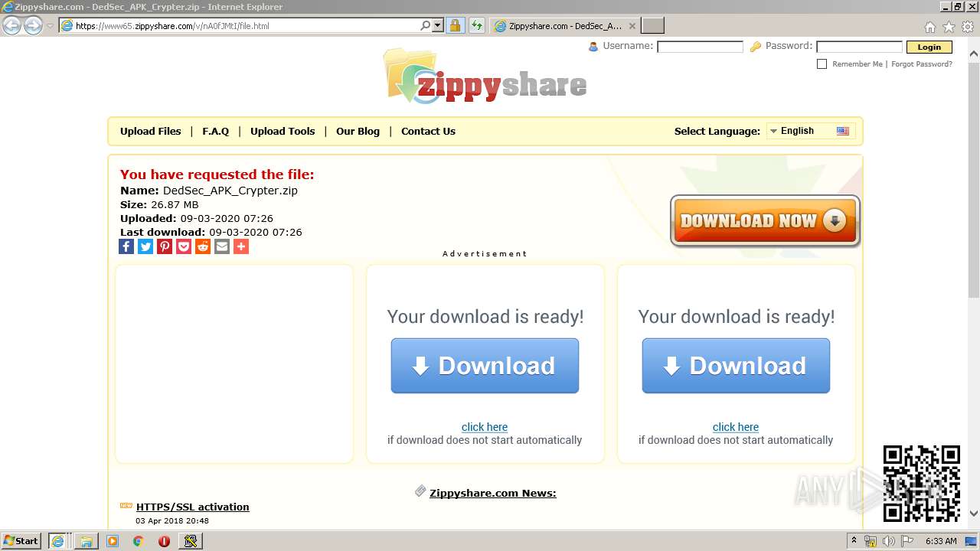Click into the Password field
The width and height of the screenshot is (980, 551).
[859, 47]
